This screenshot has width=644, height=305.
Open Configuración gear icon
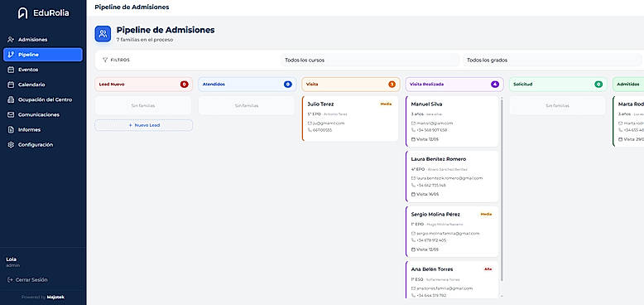tap(11, 145)
